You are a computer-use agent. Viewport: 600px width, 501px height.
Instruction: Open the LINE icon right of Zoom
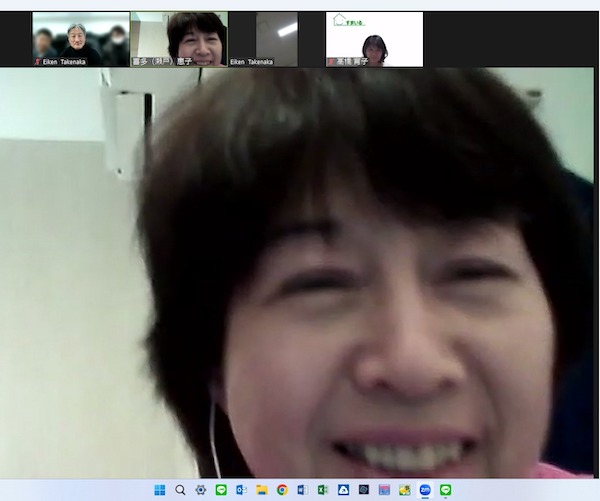445,490
